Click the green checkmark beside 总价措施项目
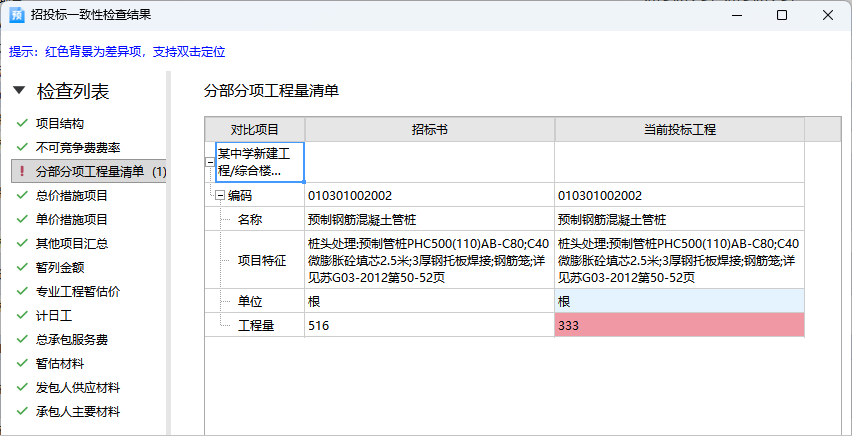The width and height of the screenshot is (852, 436). click(22, 196)
